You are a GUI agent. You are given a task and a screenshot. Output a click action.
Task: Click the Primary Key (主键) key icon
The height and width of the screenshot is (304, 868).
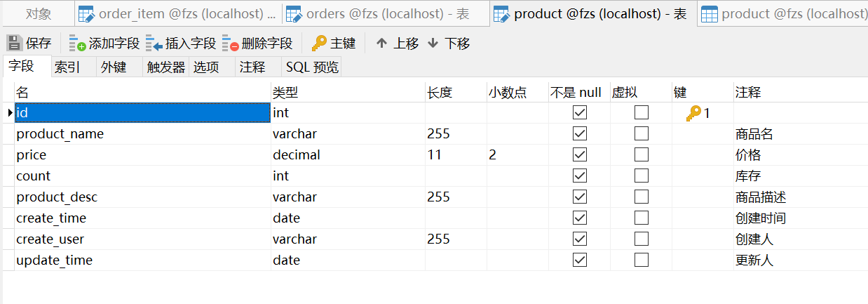point(319,44)
